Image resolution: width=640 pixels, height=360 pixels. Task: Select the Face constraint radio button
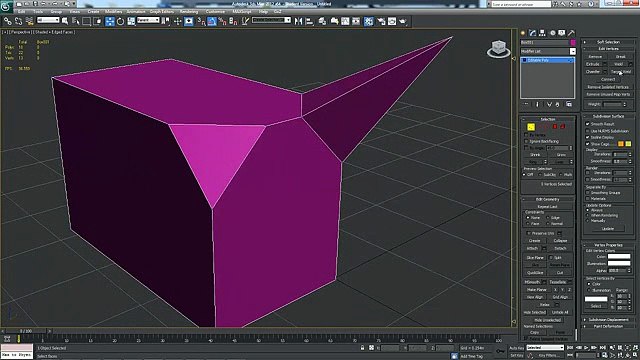[528, 224]
